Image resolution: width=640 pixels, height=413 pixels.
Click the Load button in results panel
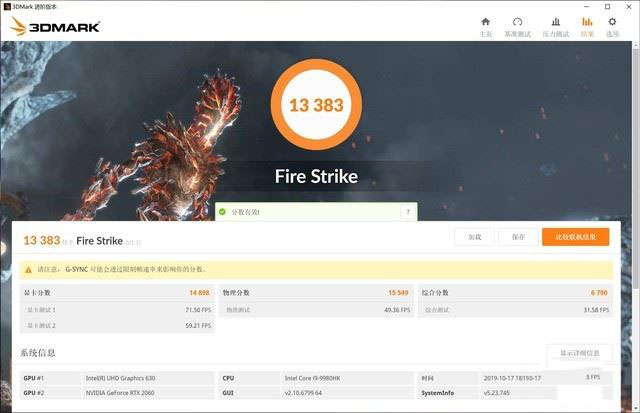coord(474,237)
